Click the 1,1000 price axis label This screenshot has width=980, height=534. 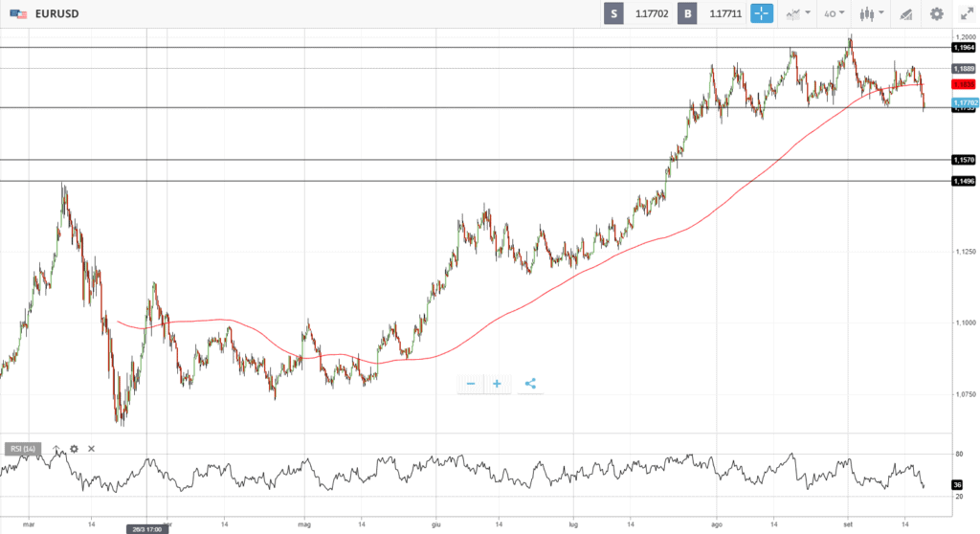[x=965, y=323]
